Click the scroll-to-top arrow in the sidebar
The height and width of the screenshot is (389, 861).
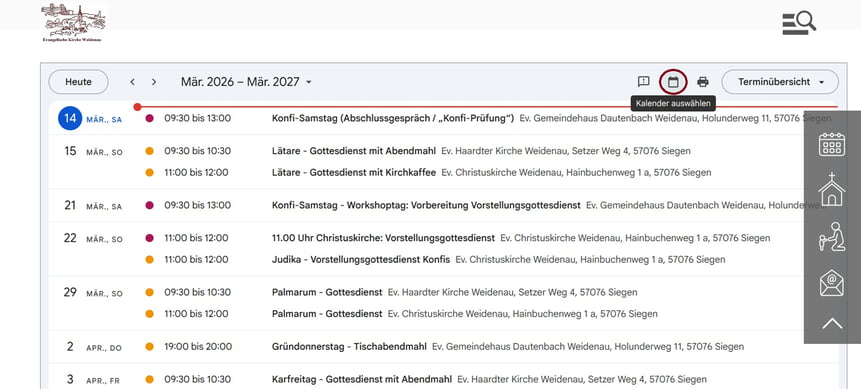[832, 323]
